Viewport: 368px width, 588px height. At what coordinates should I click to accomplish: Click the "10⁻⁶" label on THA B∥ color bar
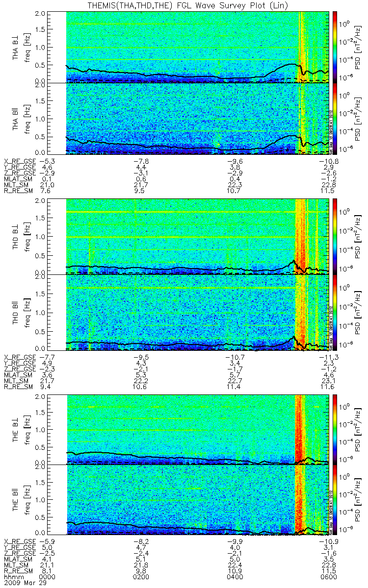click(x=345, y=148)
